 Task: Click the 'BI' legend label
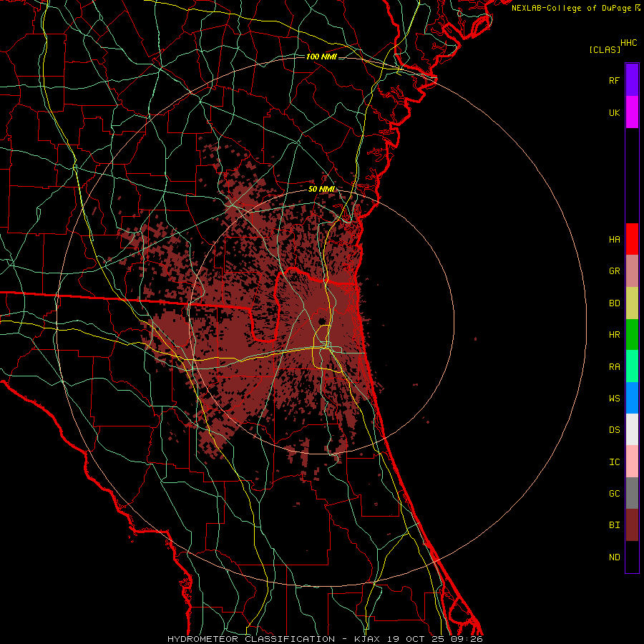pyautogui.click(x=614, y=525)
